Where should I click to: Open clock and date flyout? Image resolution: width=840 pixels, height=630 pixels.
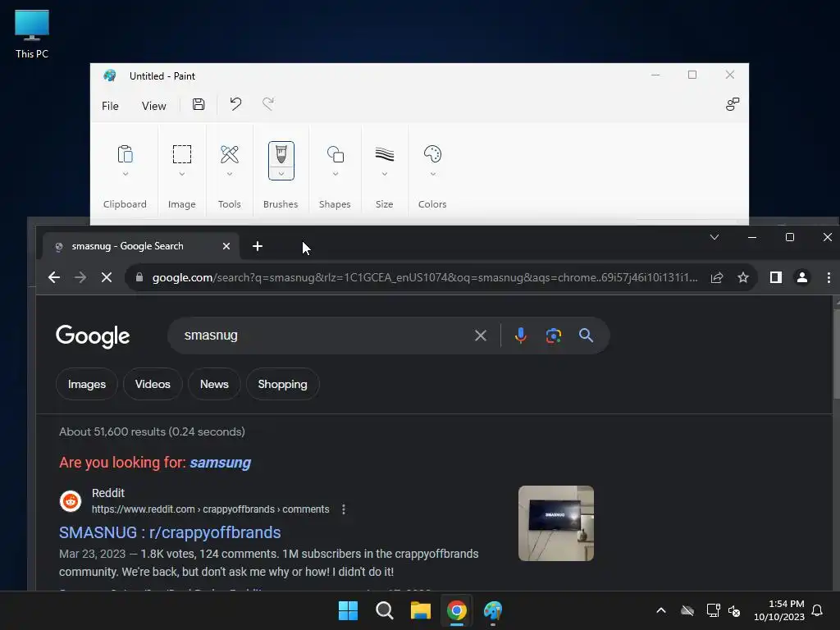tap(779, 610)
